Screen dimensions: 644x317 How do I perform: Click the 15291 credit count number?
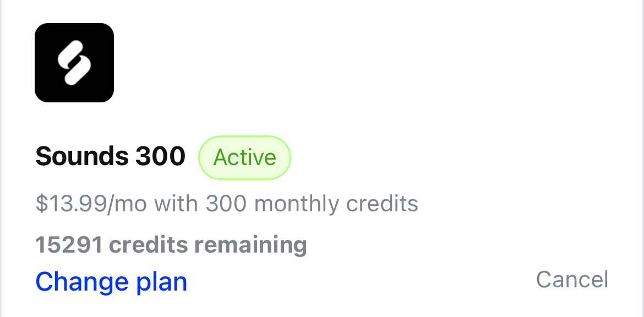click(x=69, y=245)
